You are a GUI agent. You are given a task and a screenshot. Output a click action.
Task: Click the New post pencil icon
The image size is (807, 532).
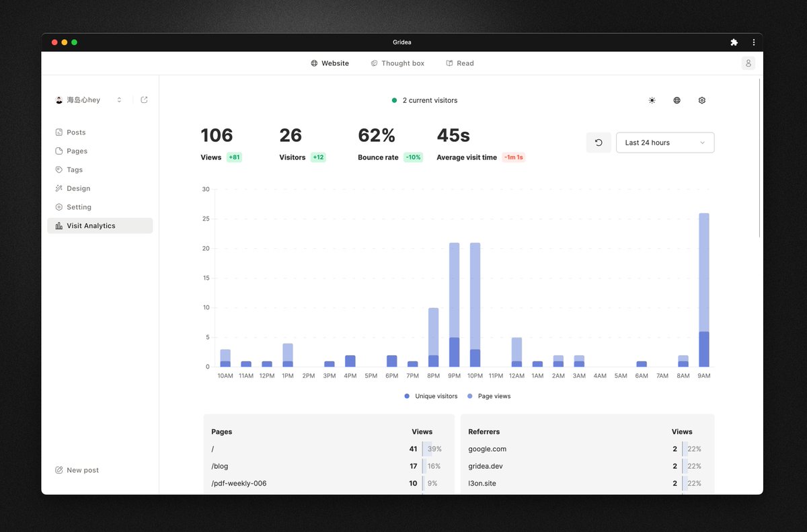click(x=59, y=470)
